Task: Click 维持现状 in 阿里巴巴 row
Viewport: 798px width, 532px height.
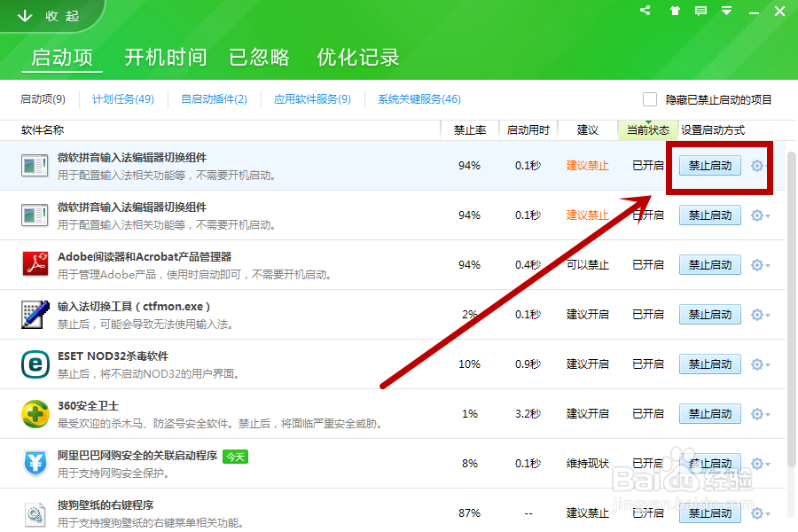Action: click(x=588, y=464)
